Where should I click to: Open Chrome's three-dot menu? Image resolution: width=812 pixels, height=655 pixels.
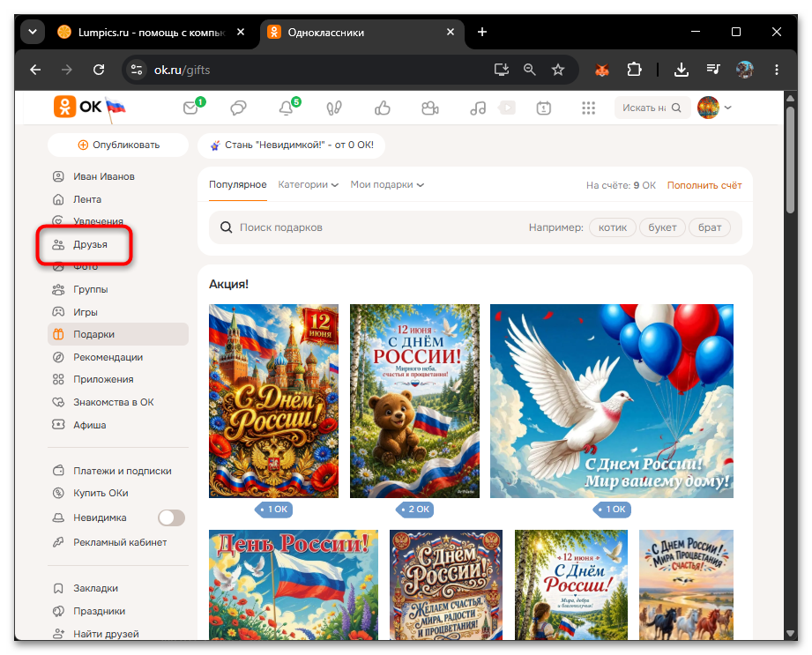(776, 70)
